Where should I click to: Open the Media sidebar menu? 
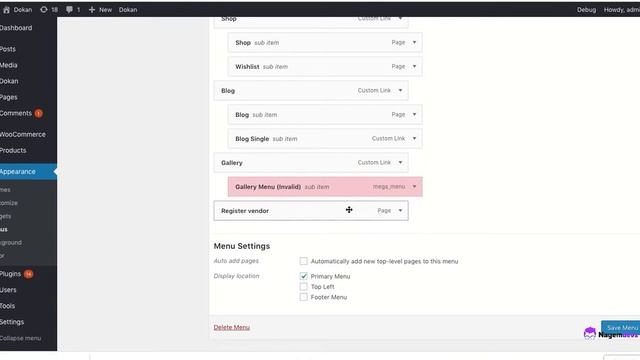click(9, 65)
